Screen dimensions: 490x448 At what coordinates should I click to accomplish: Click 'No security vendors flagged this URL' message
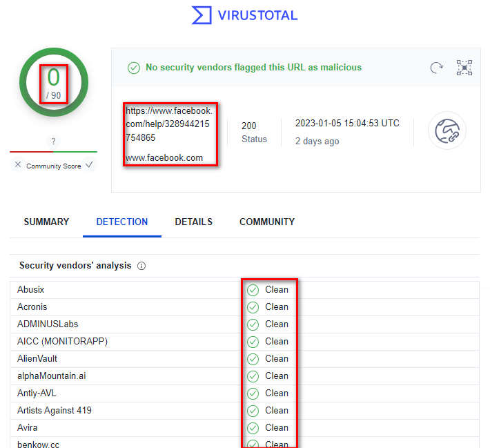[253, 67]
